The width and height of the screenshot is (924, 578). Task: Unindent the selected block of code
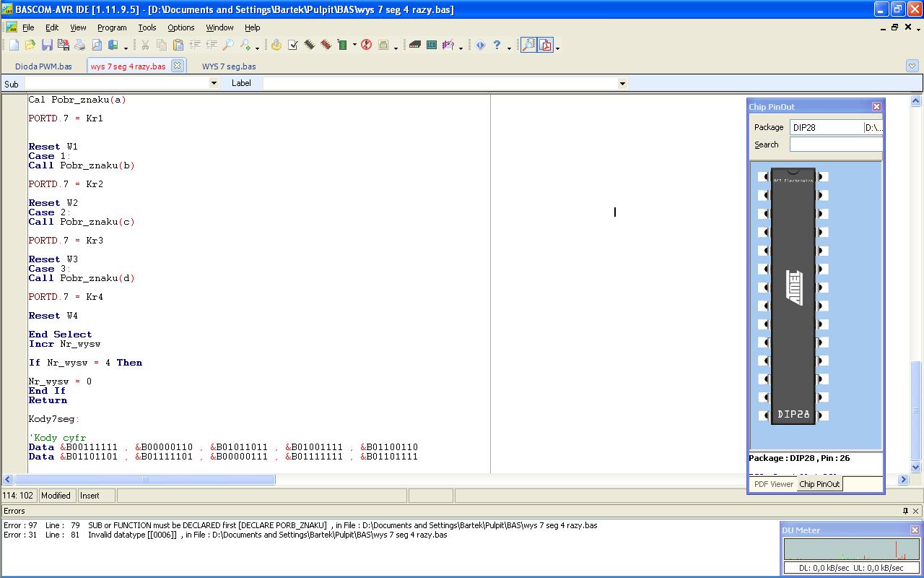coord(212,46)
